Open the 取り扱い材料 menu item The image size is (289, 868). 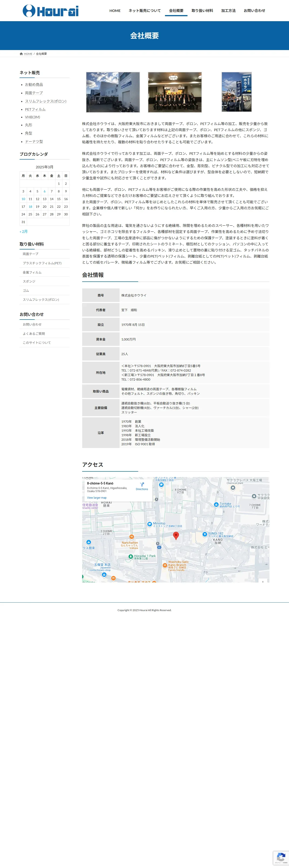(202, 11)
